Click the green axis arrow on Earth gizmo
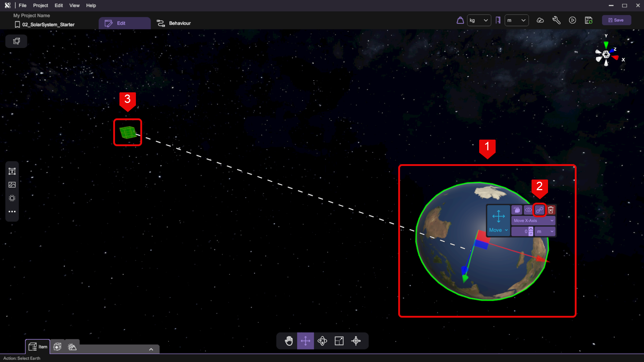 (465, 278)
